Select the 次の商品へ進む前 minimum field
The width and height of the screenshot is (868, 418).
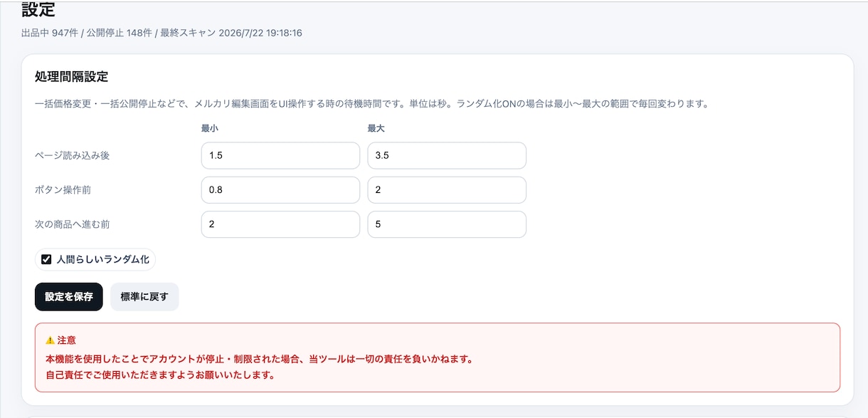point(280,224)
